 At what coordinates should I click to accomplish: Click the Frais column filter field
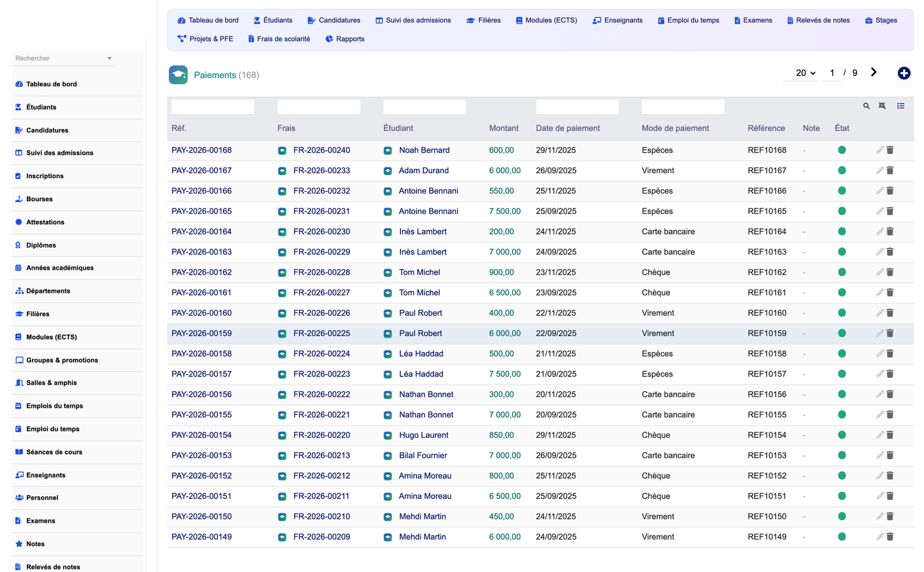coord(319,107)
